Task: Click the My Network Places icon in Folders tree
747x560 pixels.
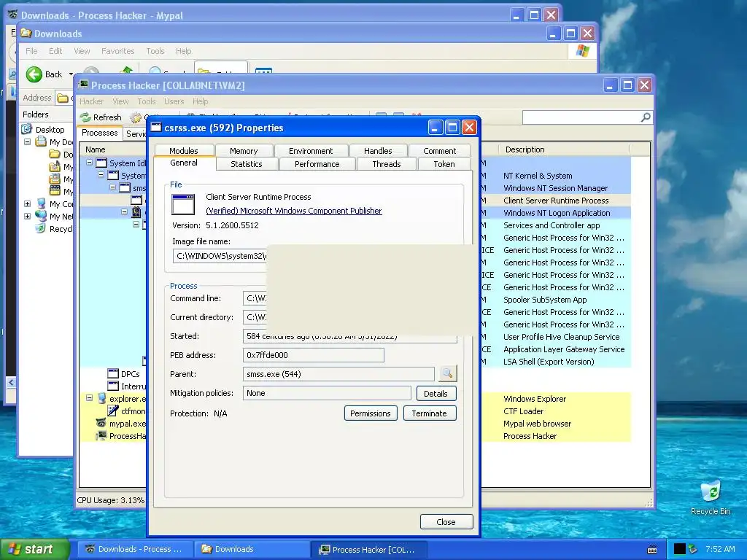Action: click(42, 216)
